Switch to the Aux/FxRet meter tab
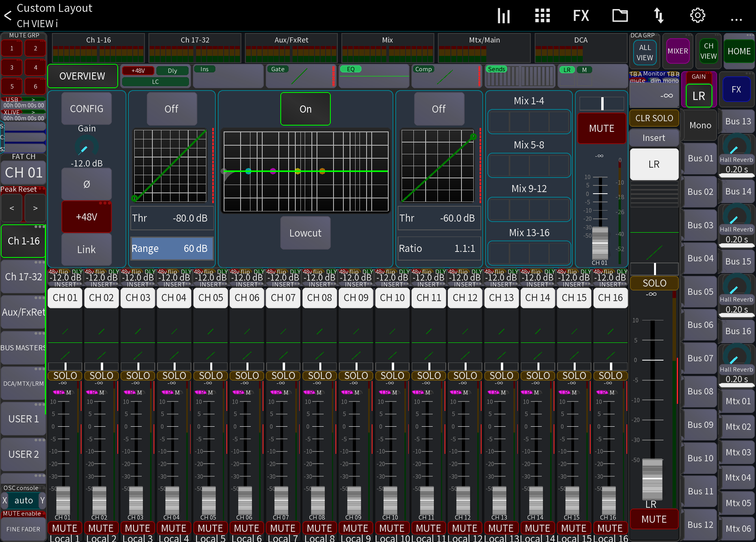The image size is (756, 542). [291, 48]
